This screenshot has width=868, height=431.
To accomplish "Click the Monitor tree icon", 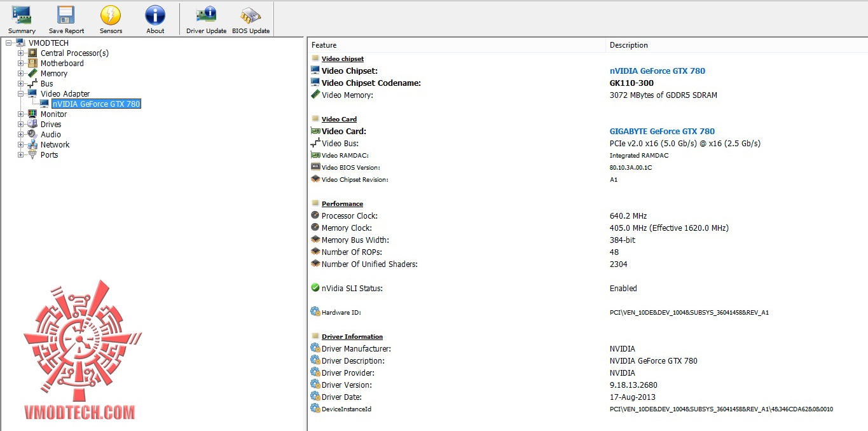I will click(x=32, y=114).
